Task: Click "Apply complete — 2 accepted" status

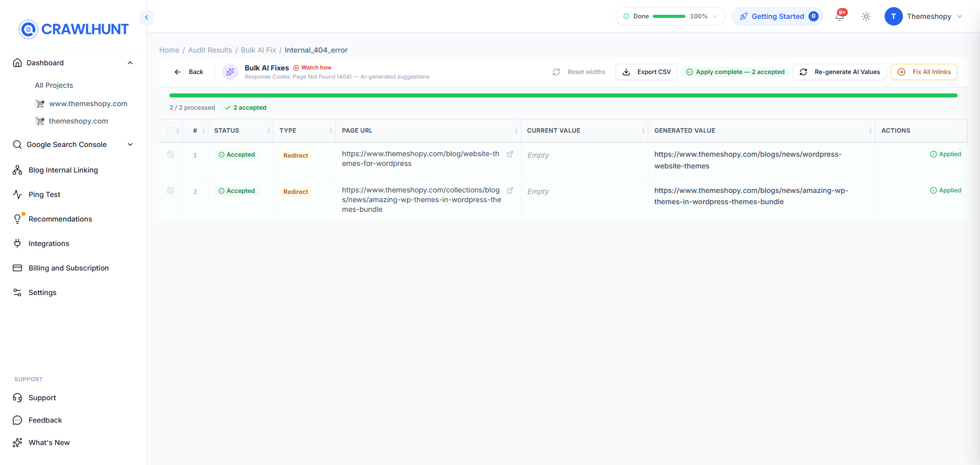Action: (x=735, y=72)
